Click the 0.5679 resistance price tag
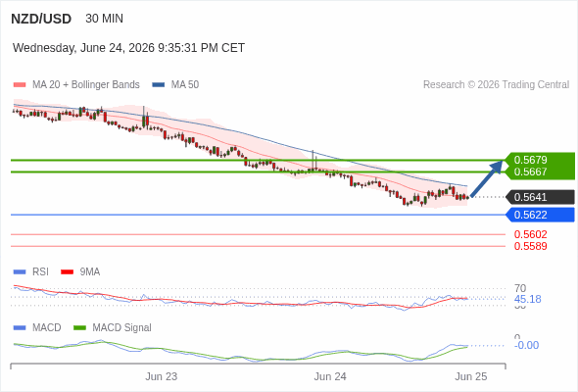This screenshot has width=578, height=392. tap(539, 160)
